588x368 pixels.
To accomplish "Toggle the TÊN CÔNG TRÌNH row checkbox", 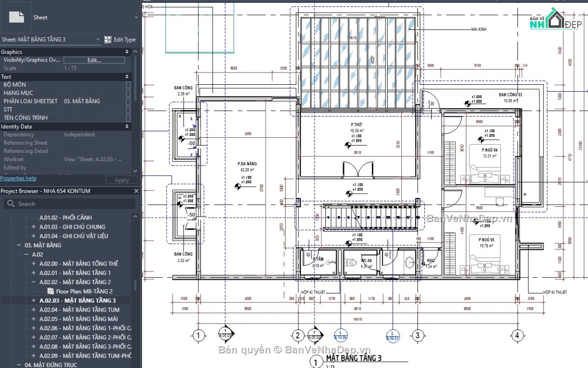I will point(128,118).
